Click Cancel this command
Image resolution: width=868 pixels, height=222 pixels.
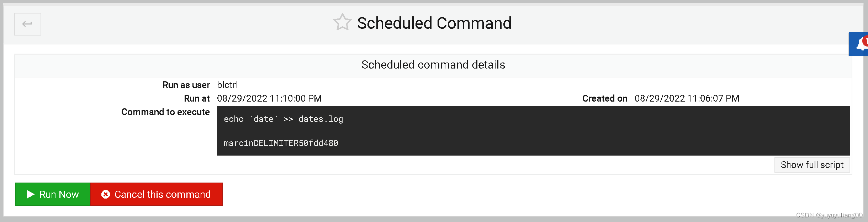157,194
